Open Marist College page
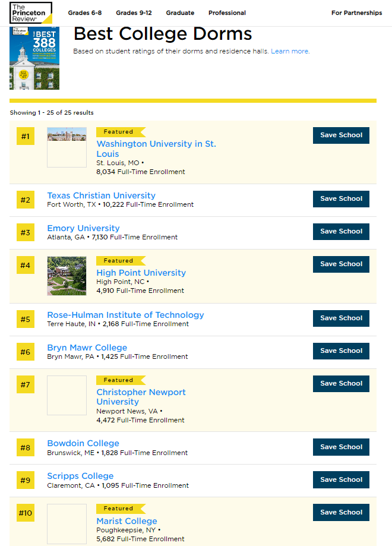This screenshot has height=546, width=392. (127, 521)
